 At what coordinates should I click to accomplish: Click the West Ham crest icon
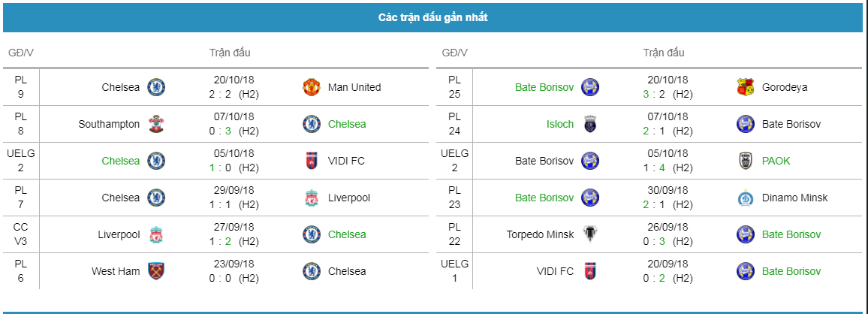(x=156, y=271)
